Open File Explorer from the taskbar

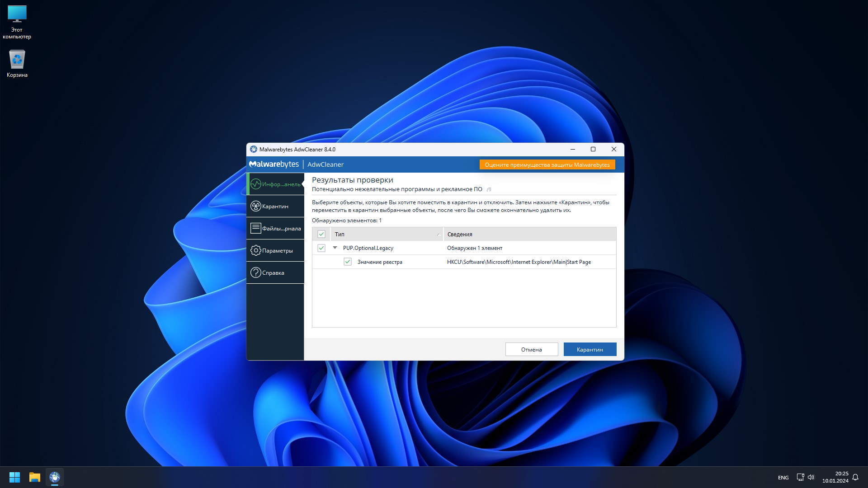(35, 477)
